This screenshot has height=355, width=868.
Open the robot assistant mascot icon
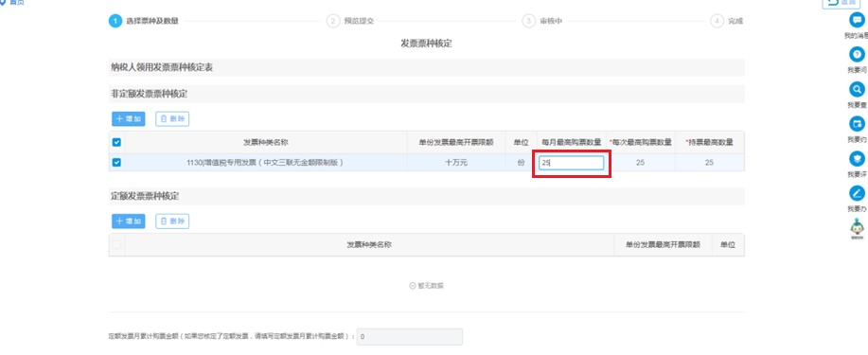pyautogui.click(x=857, y=228)
